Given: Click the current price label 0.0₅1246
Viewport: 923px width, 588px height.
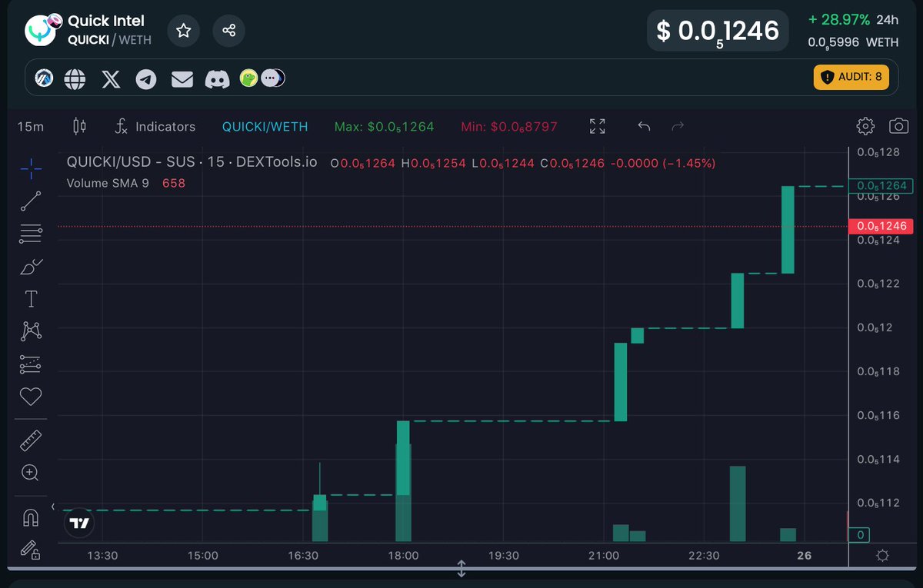Looking at the screenshot, I should 881,226.
